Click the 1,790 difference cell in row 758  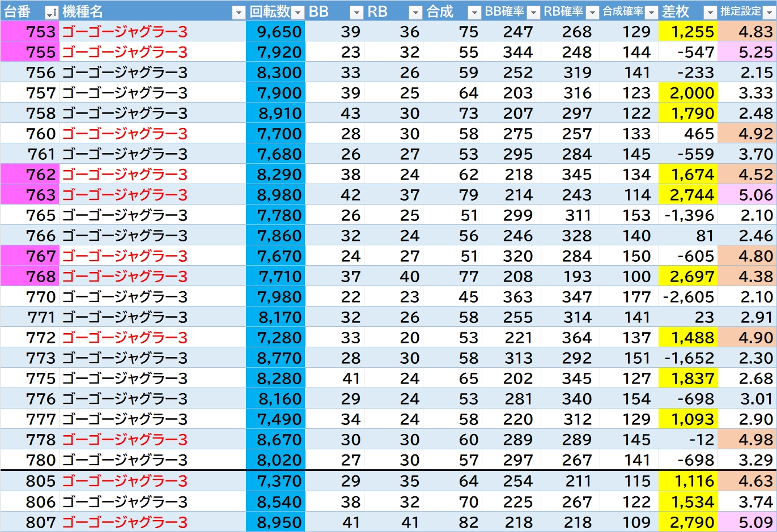689,113
